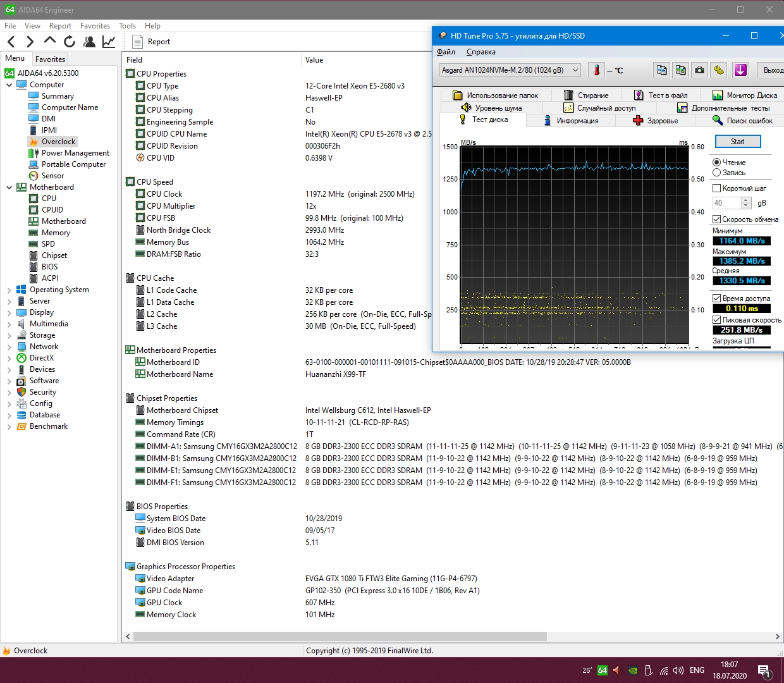Switch to the Информация tab
This screenshot has height=683, width=784.
click(571, 121)
